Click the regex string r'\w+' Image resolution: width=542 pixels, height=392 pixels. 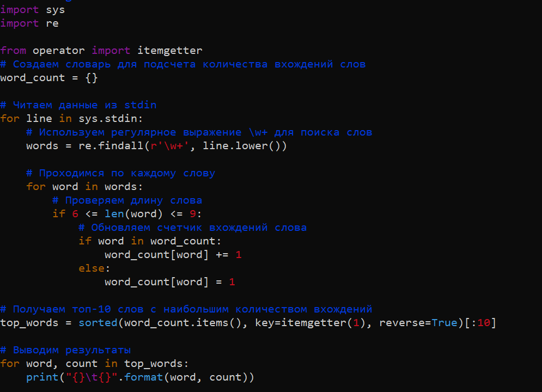tap(170, 146)
